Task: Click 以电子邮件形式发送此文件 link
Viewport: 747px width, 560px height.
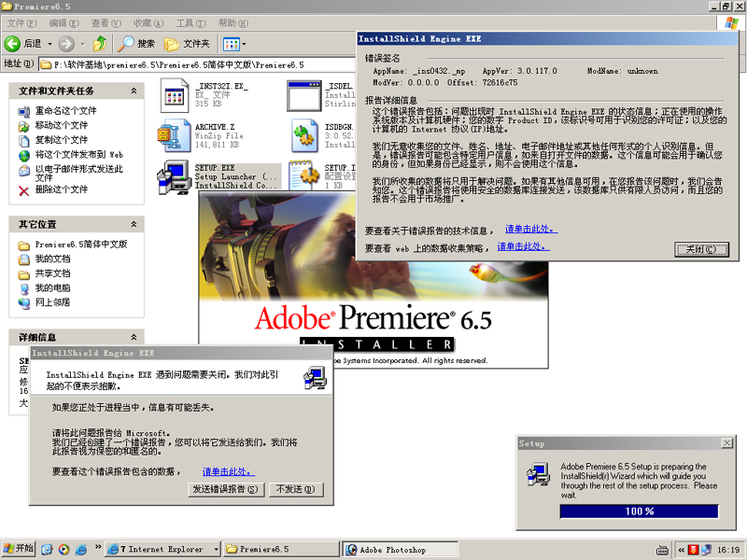Action: 79,173
